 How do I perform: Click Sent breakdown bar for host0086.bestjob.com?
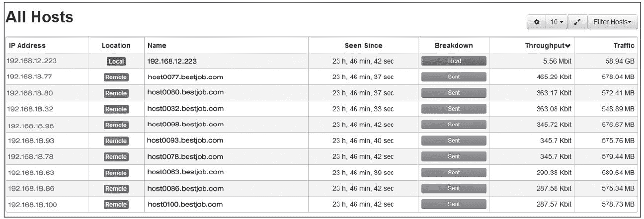coord(454,189)
